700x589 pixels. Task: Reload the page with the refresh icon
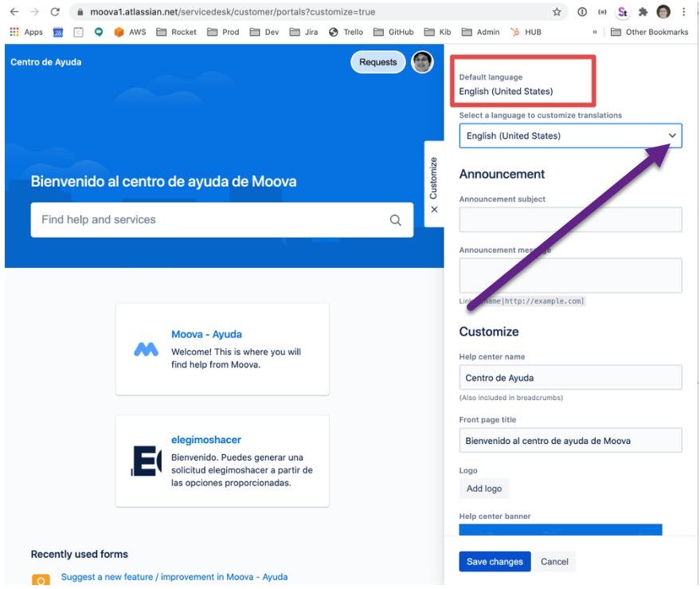pyautogui.click(x=55, y=12)
